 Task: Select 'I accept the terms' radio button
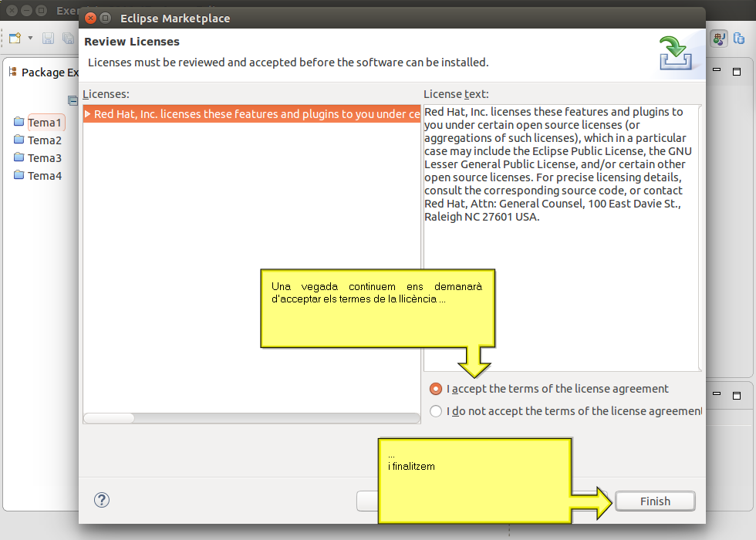[x=435, y=389]
